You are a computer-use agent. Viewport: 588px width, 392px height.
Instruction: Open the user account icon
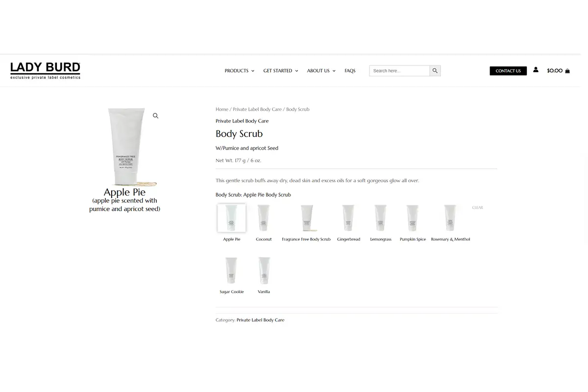click(536, 70)
